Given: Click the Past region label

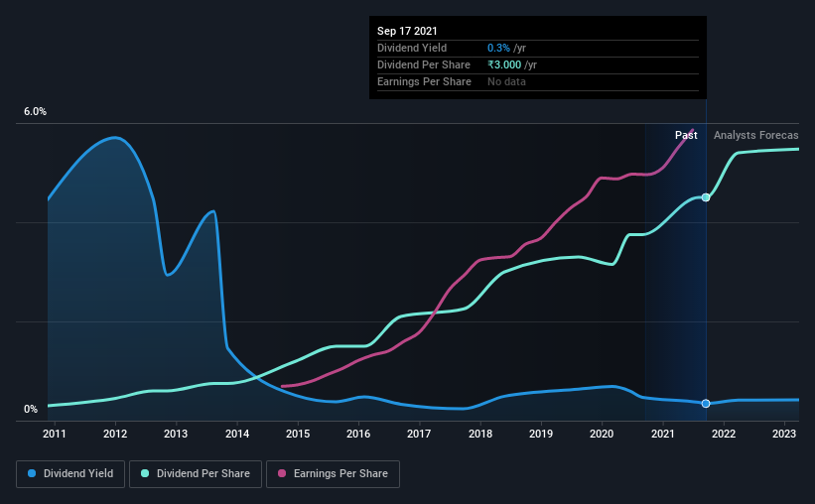Looking at the screenshot, I should (686, 135).
